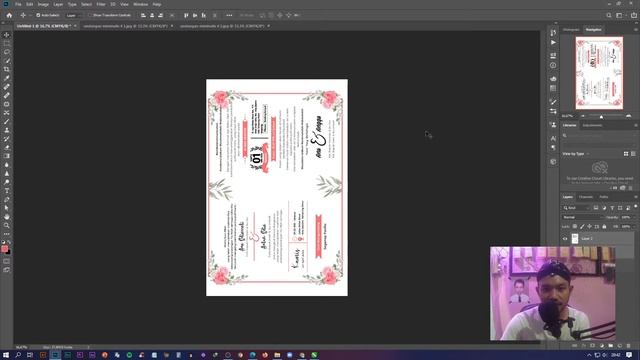Select the Eraser tool
The width and height of the screenshot is (640, 360).
click(x=7, y=147)
